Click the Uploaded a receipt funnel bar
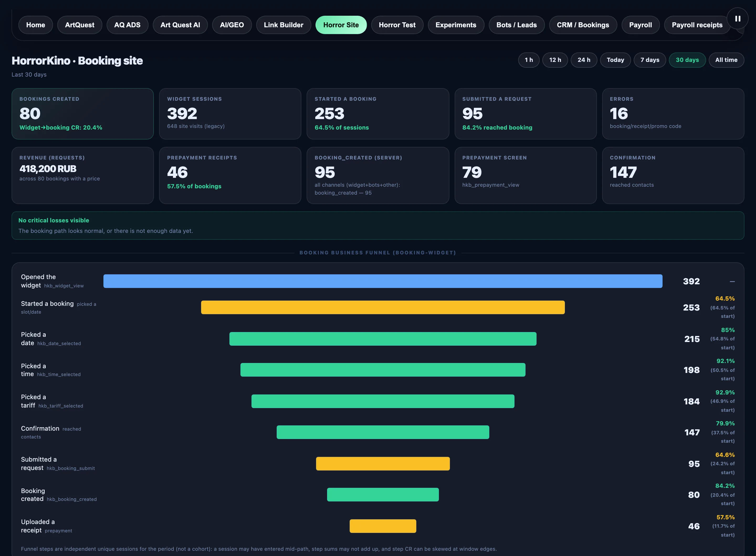Image resolution: width=756 pixels, height=556 pixels. 383,526
